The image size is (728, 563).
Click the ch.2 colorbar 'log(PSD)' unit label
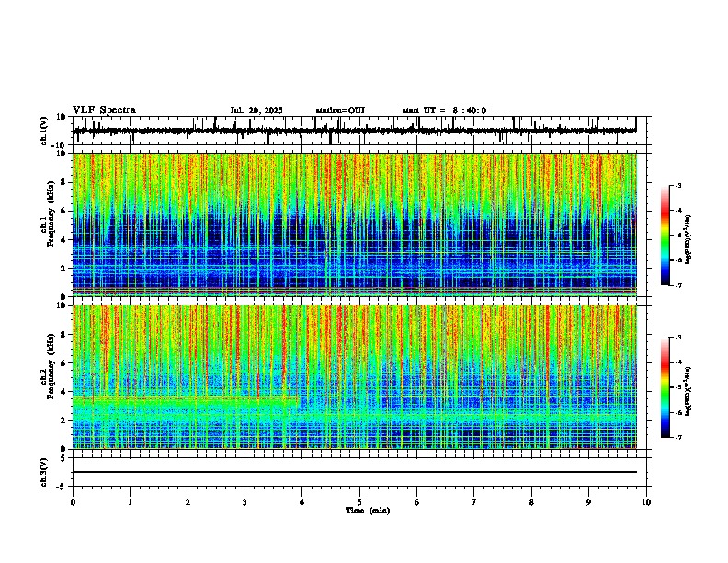tap(688, 391)
